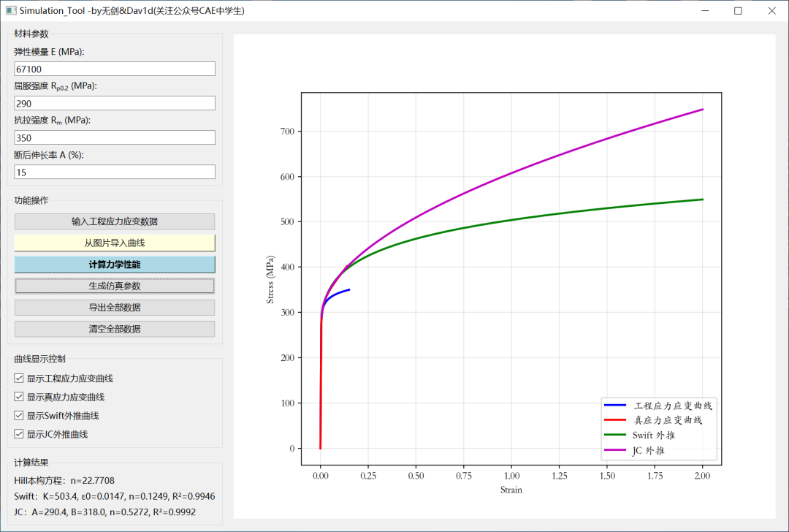
Task: Minimize the Simulation_Tool window
Action: click(x=705, y=10)
